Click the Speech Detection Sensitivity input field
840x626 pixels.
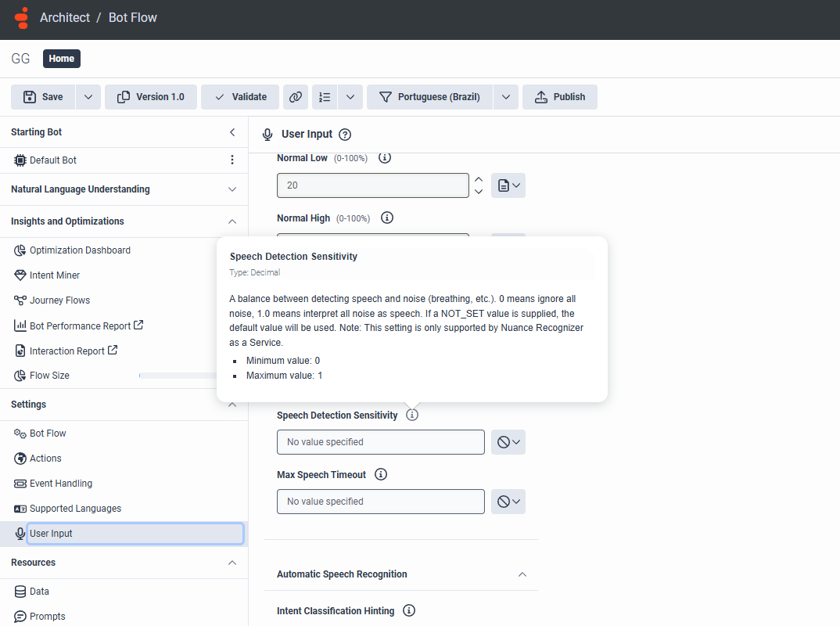click(380, 442)
